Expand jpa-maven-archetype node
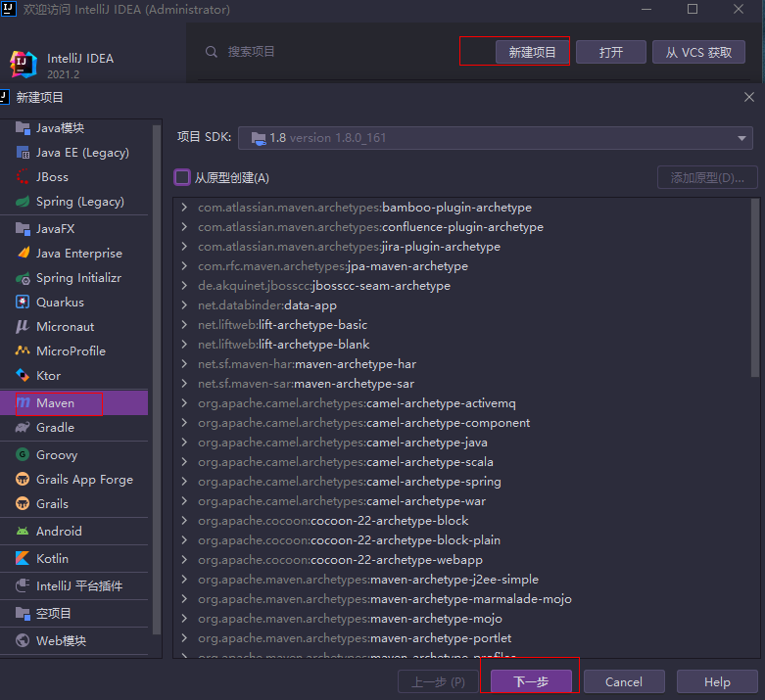The width and height of the screenshot is (765, 700). click(x=184, y=266)
